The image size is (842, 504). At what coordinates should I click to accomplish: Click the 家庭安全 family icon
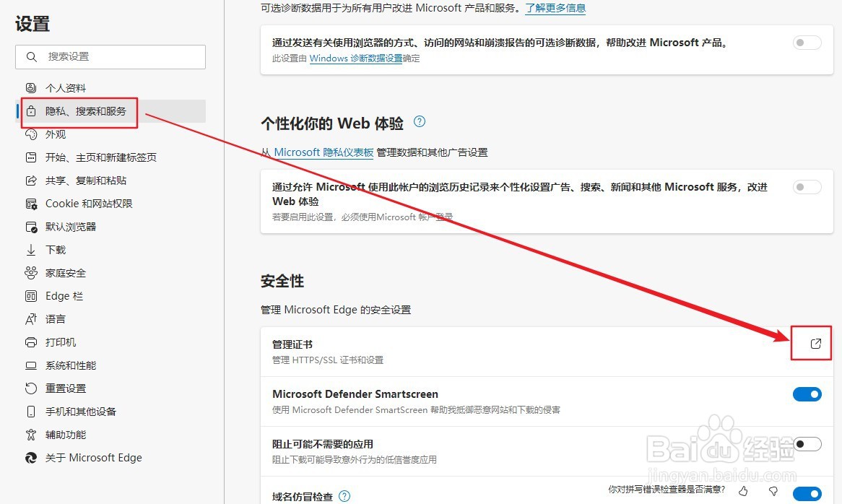click(31, 273)
